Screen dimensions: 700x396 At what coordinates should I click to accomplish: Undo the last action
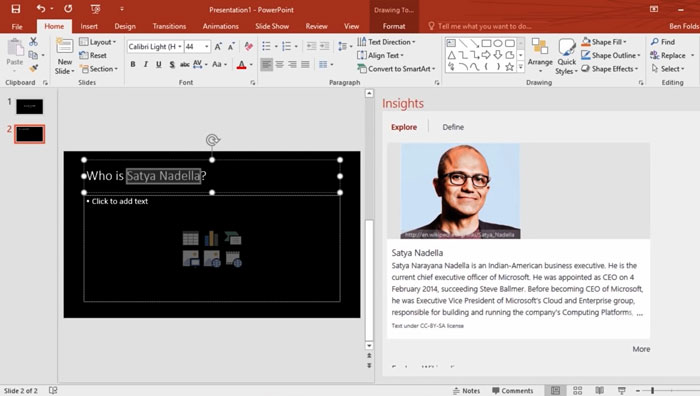pos(41,8)
